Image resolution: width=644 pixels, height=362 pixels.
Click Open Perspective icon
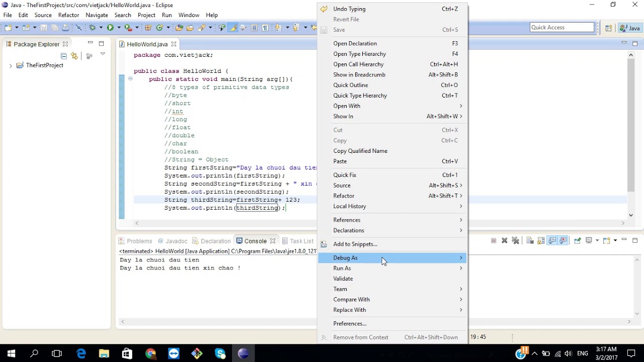(x=608, y=28)
